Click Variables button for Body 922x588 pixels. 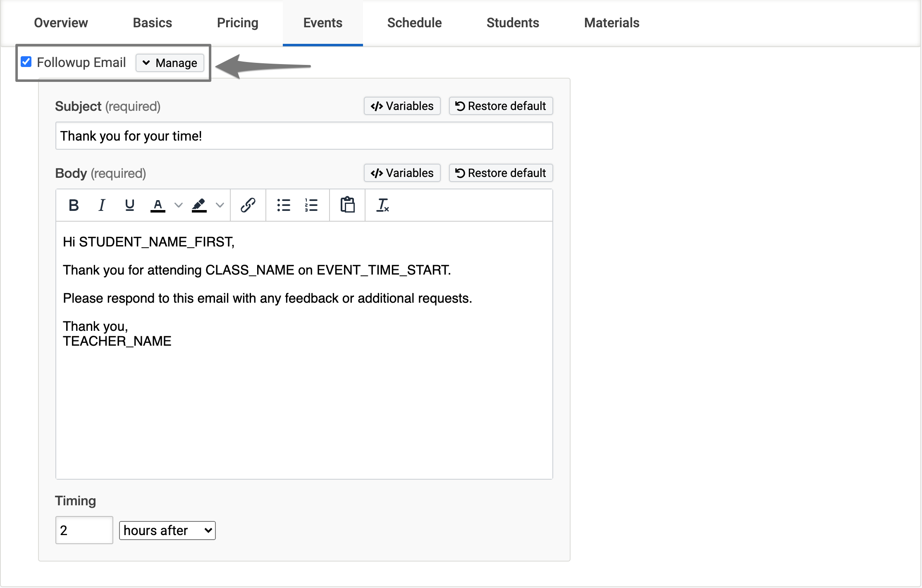(x=402, y=173)
